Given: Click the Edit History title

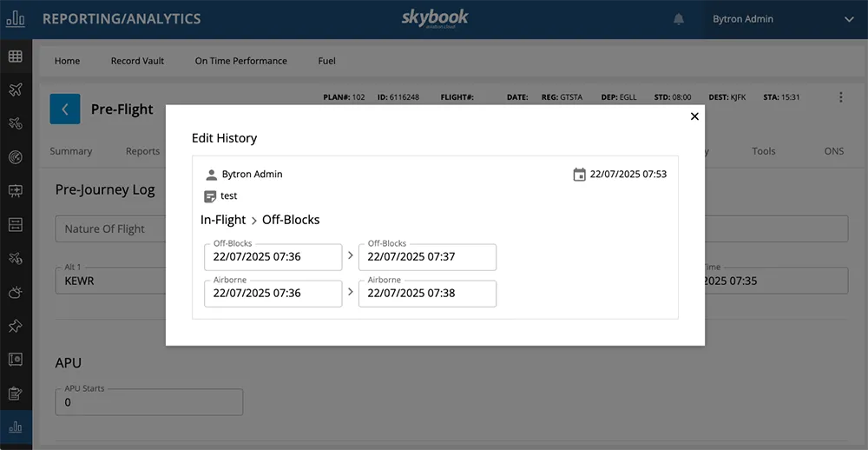Looking at the screenshot, I should pos(224,138).
